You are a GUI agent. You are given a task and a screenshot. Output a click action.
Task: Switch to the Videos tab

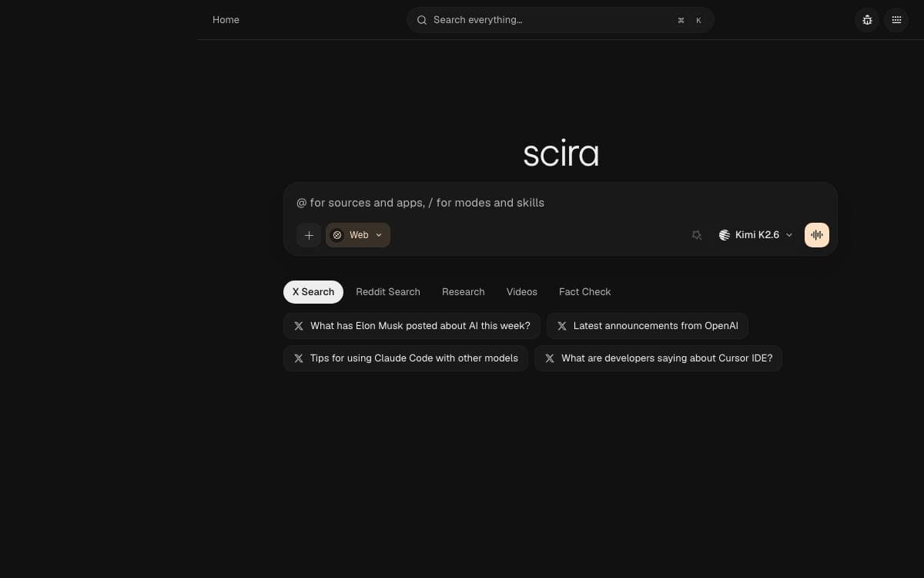pyautogui.click(x=522, y=292)
